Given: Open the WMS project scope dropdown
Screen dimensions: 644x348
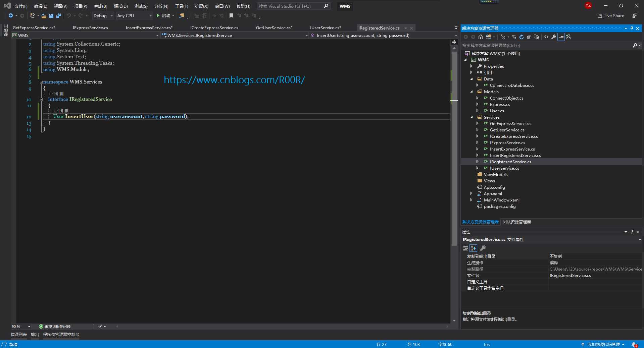Looking at the screenshot, I should tap(85, 35).
